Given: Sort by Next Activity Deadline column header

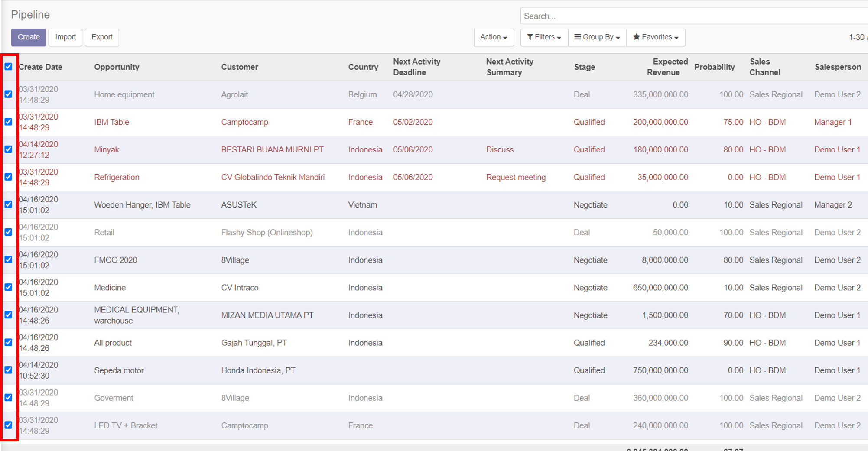Looking at the screenshot, I should click(x=416, y=67).
